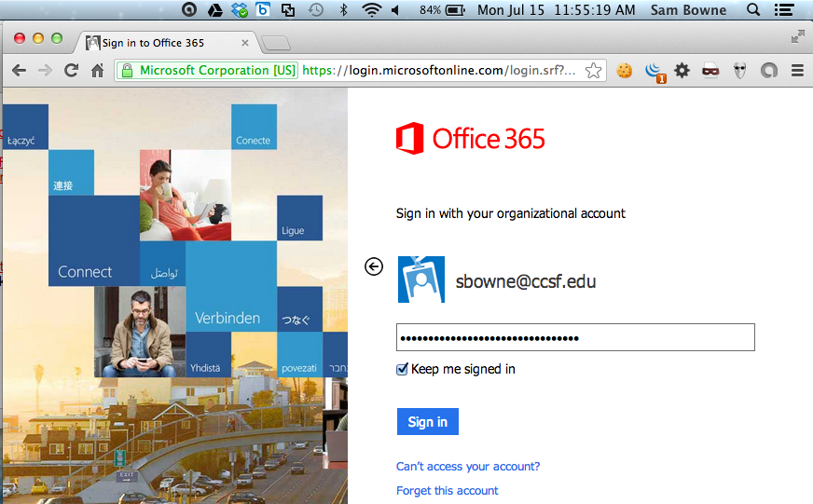Open the Can't access your account link
The width and height of the screenshot is (813, 504).
(x=468, y=466)
